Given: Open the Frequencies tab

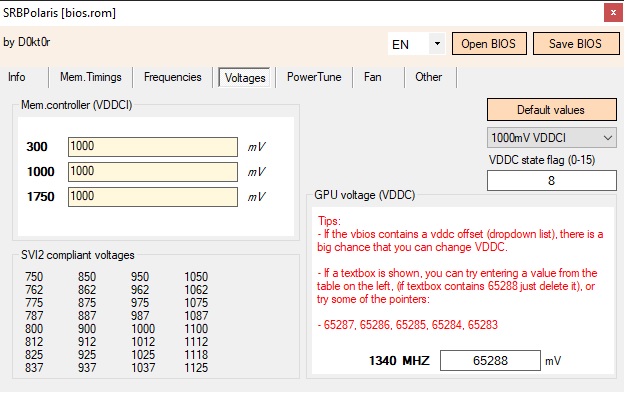Looking at the screenshot, I should coord(172,77).
